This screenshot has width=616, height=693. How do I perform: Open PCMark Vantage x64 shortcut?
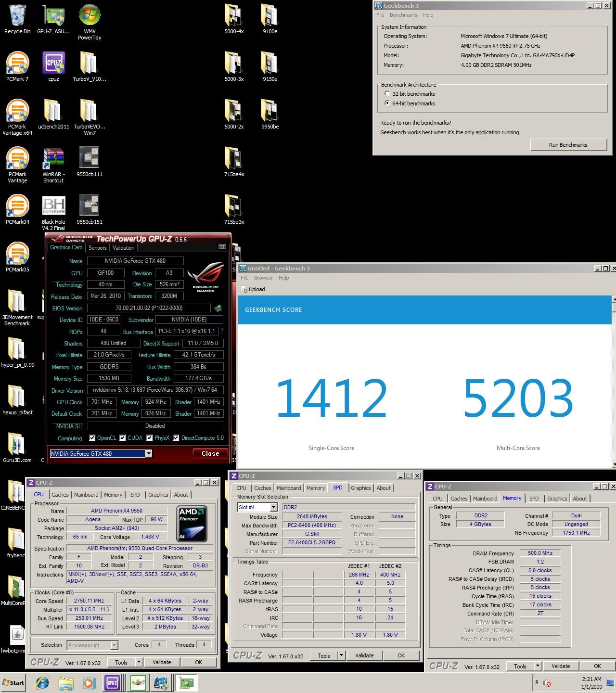[17, 117]
